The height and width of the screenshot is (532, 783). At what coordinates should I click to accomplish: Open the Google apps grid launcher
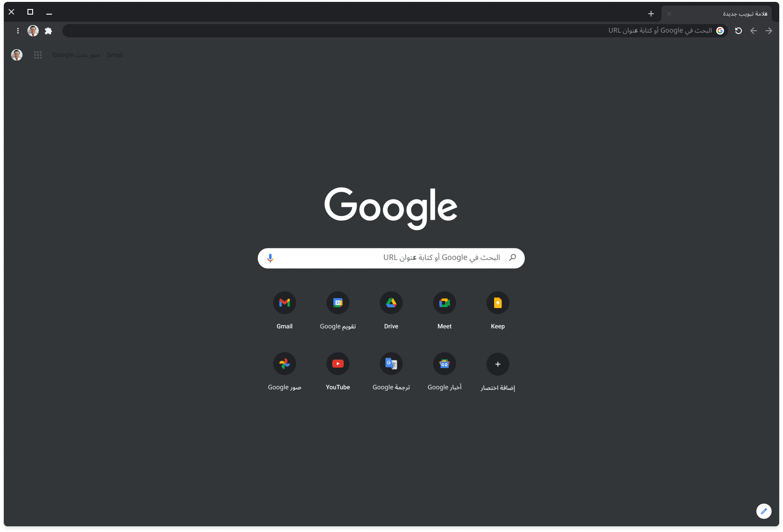point(38,55)
